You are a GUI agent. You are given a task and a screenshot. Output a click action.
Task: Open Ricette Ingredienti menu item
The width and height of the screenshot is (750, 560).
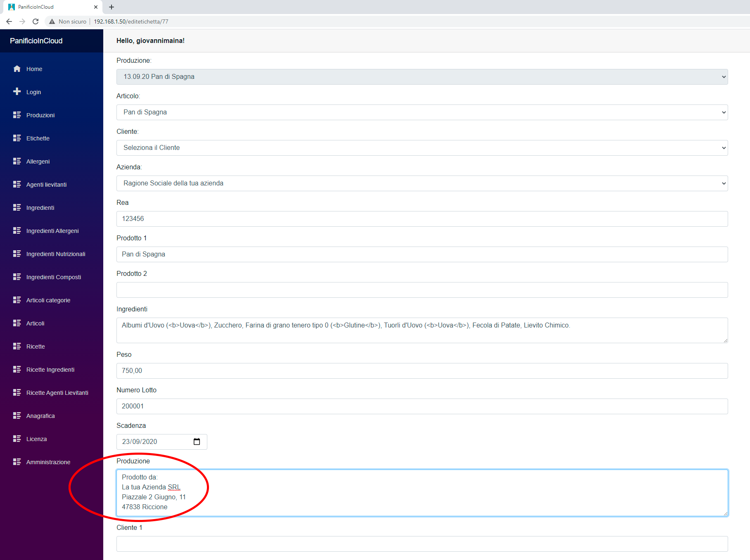pos(50,370)
